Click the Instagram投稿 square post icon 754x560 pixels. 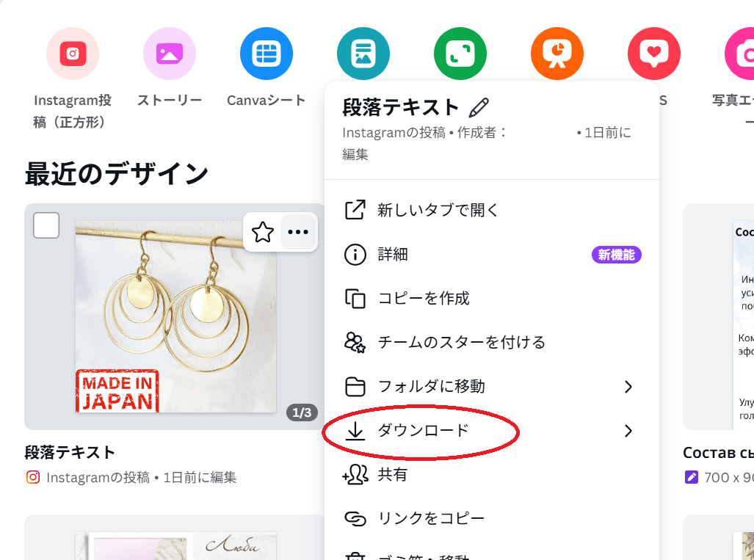click(x=73, y=54)
